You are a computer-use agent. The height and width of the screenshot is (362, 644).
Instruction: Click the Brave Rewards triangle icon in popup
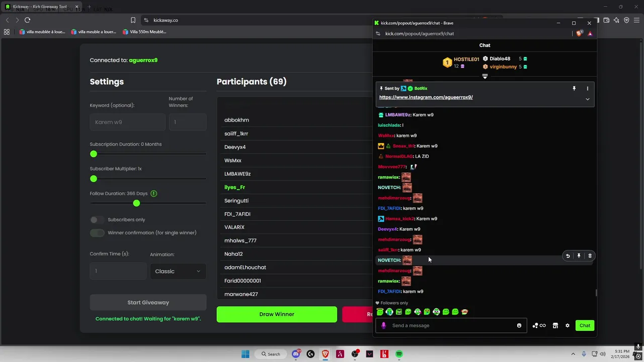tap(590, 34)
